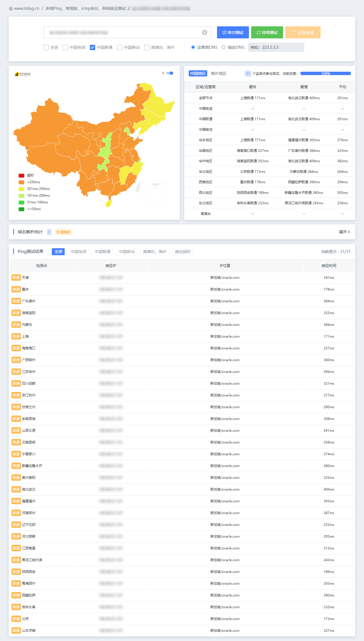Click the 指定DNS input with placeholder 223.5.5.5

pos(276,47)
